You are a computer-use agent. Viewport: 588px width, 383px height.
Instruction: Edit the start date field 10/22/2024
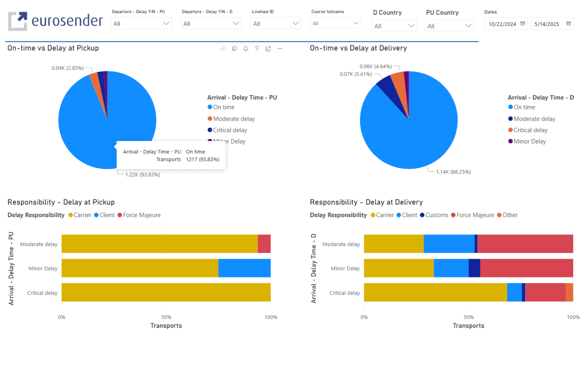(502, 24)
